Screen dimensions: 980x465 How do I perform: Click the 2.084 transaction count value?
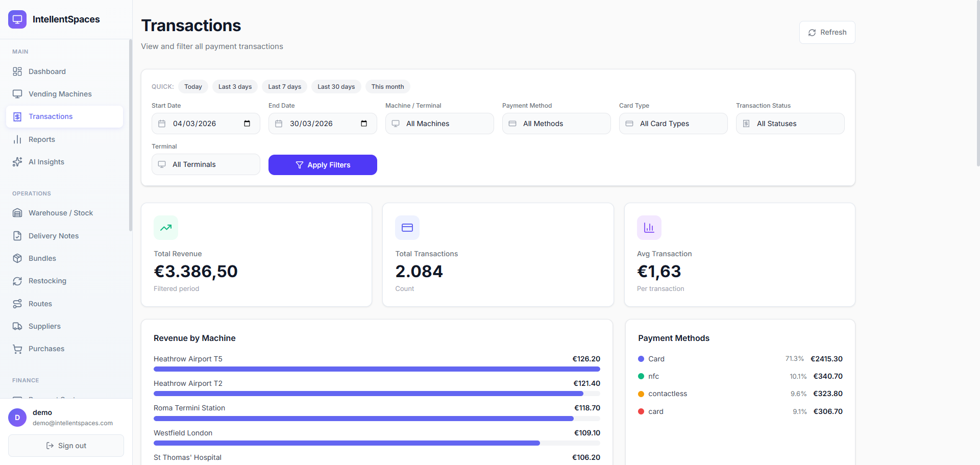coord(419,272)
